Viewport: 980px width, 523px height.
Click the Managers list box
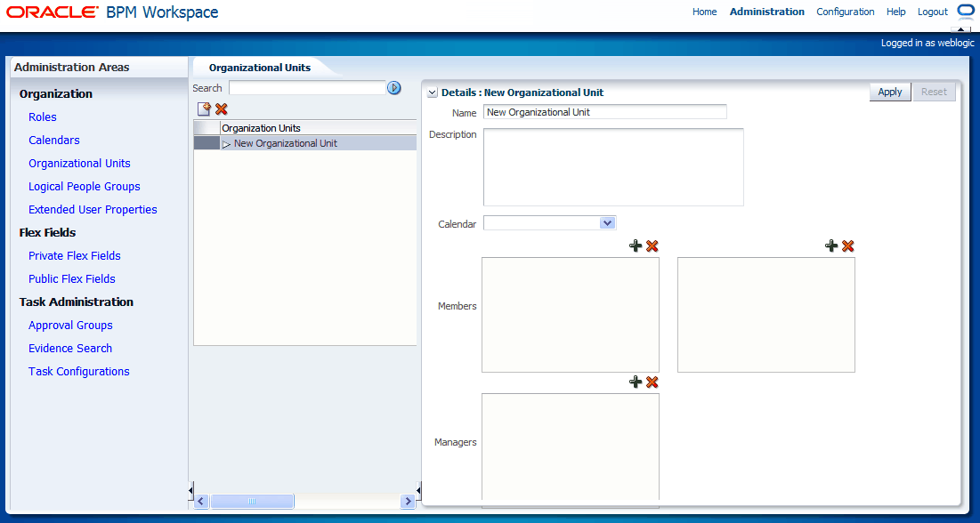pos(570,447)
